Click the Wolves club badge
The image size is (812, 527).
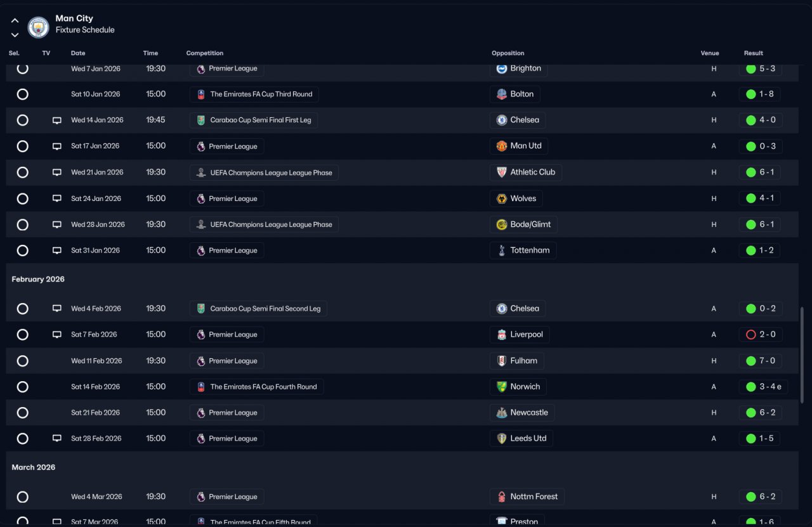pos(502,198)
